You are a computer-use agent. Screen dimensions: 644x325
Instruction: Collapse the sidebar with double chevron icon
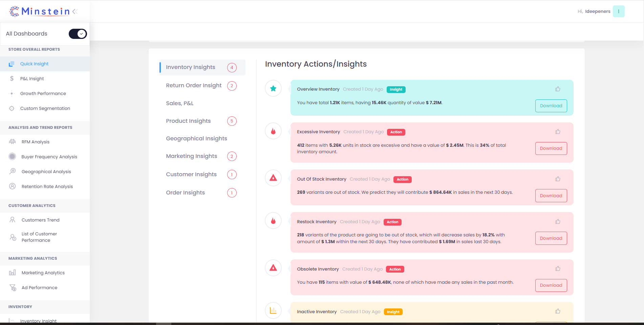[x=75, y=11]
